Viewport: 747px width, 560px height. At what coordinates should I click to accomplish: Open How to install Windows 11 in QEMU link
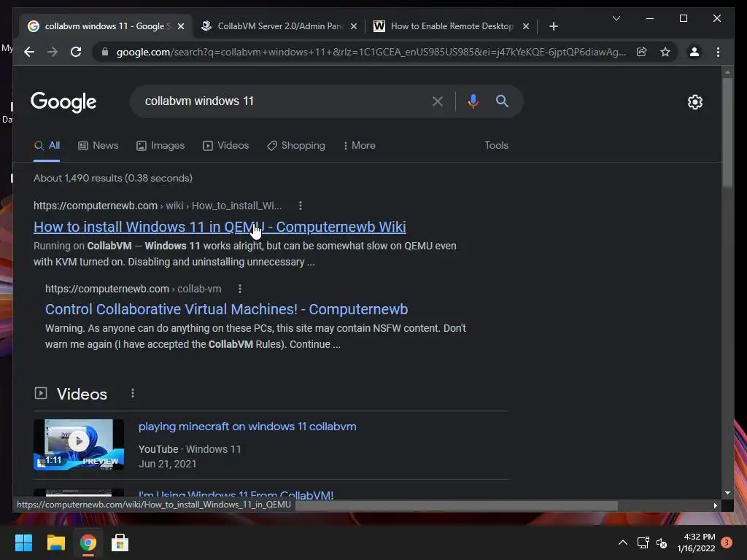[220, 227]
